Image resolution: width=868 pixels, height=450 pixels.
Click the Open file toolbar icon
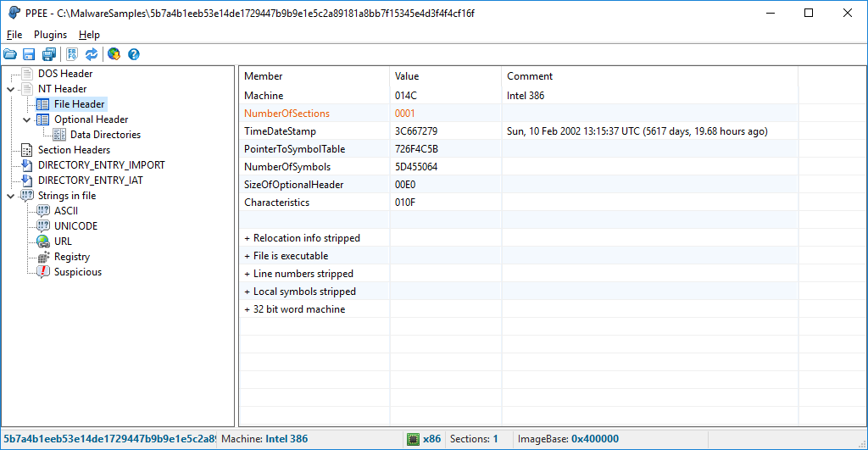[10, 54]
